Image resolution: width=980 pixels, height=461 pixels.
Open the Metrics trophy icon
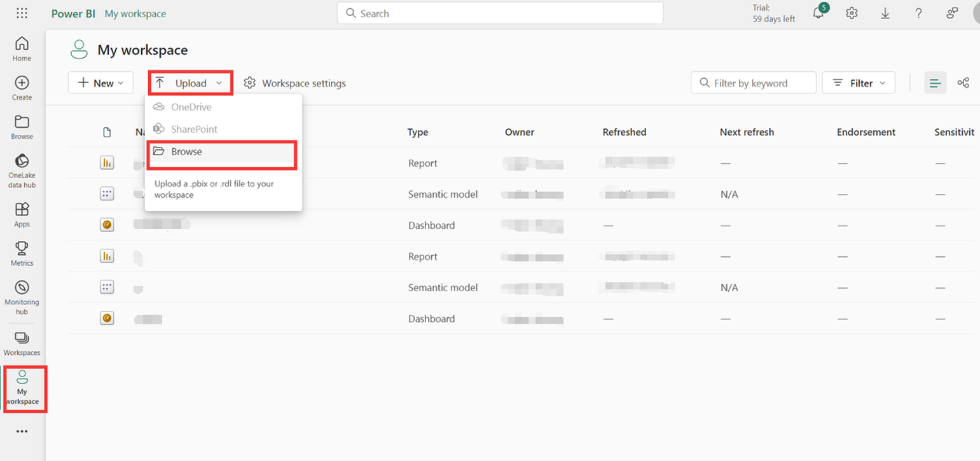pyautogui.click(x=22, y=254)
